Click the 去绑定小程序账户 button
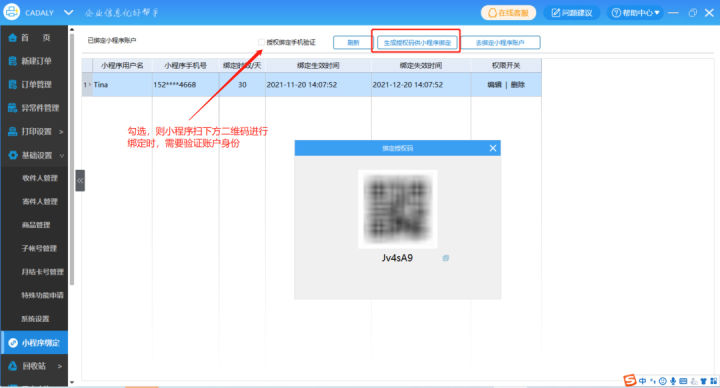This screenshot has height=388, width=720. tap(500, 43)
